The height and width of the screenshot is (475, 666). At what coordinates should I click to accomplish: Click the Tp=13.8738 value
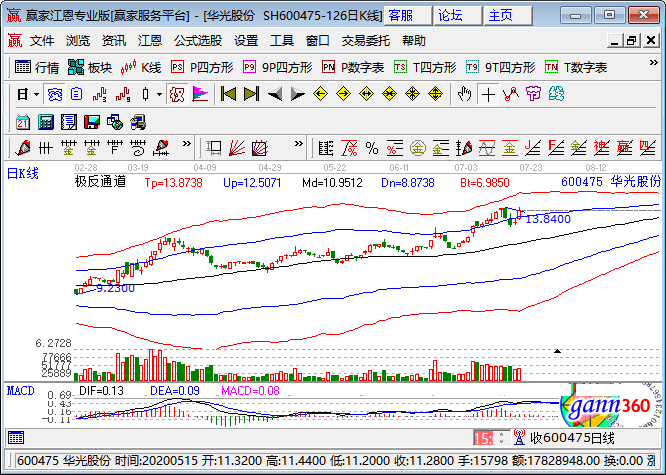tap(173, 183)
